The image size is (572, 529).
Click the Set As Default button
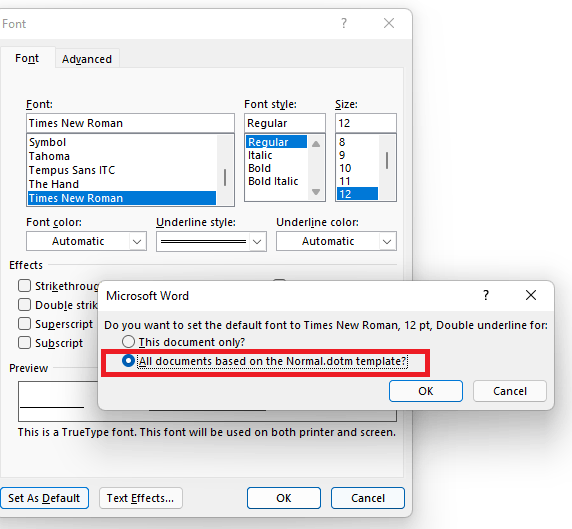[44, 498]
